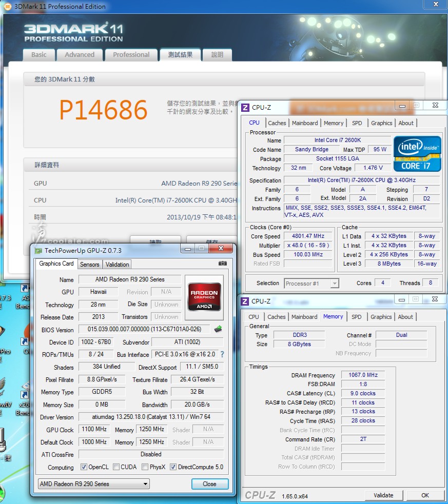The image size is (448, 504).
Task: Toggle the PhysX checkbox
Action: pyautogui.click(x=145, y=467)
